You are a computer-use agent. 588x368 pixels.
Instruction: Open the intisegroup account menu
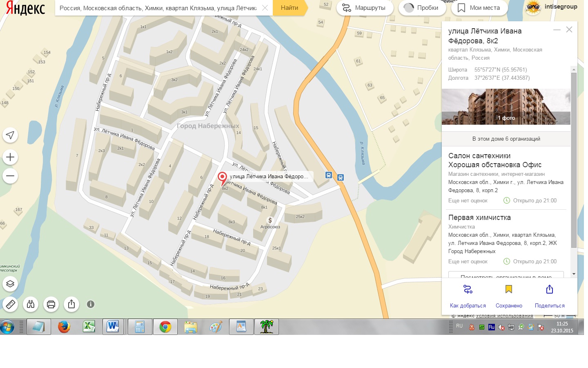[x=551, y=7]
